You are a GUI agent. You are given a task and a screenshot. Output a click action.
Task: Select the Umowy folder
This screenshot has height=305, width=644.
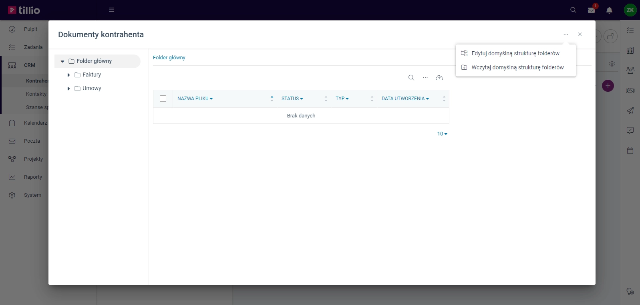coord(92,89)
